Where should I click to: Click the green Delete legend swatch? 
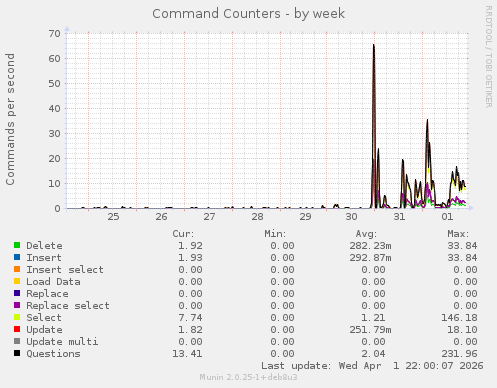tap(17, 245)
